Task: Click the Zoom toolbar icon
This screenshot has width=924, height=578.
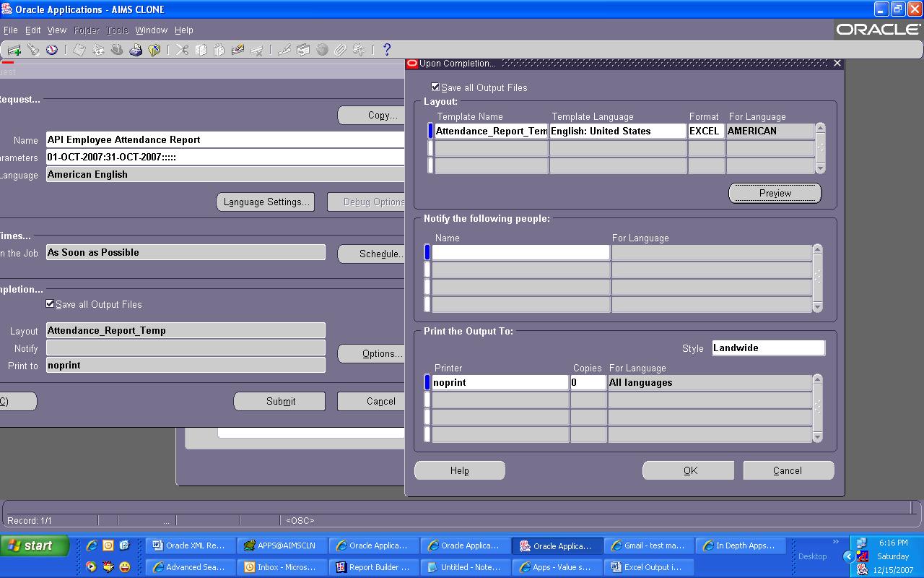Action: pos(303,50)
